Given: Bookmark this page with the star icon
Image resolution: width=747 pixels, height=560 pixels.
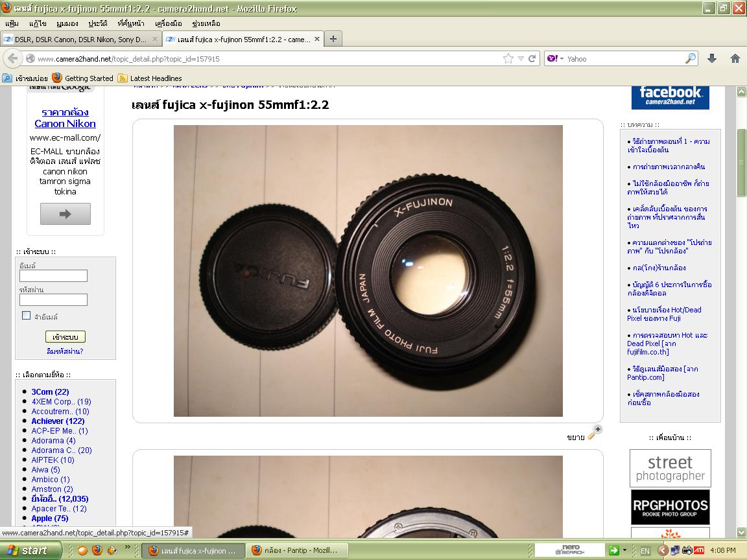Looking at the screenshot, I should tap(508, 58).
